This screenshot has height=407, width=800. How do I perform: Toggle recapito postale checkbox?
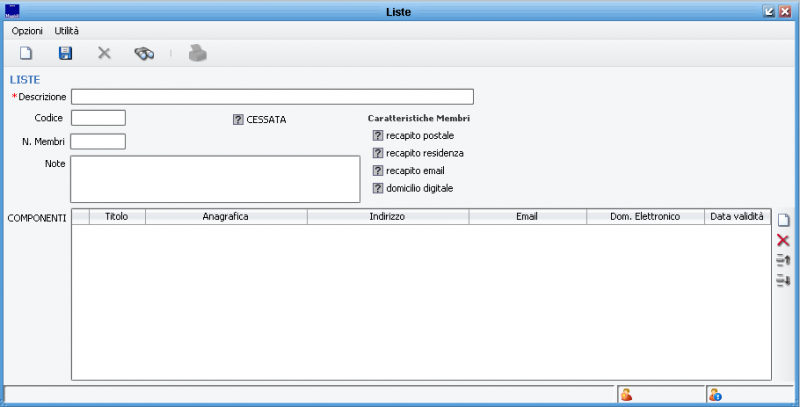tap(378, 136)
